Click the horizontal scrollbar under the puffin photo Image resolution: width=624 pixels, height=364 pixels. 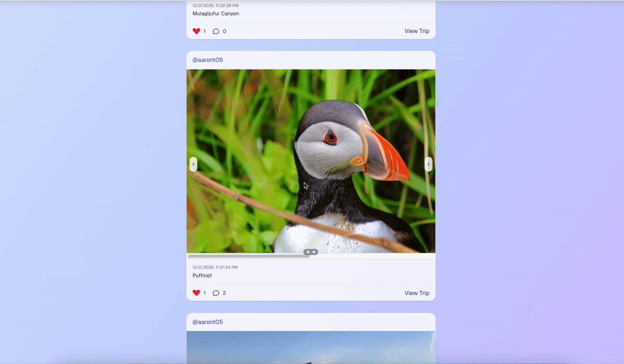[x=249, y=256]
